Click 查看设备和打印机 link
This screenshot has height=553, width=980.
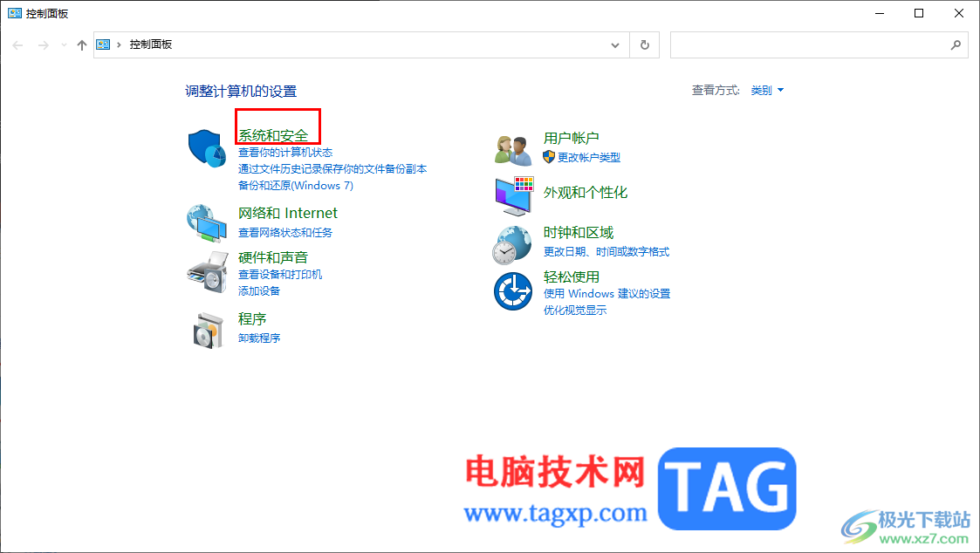coord(280,274)
